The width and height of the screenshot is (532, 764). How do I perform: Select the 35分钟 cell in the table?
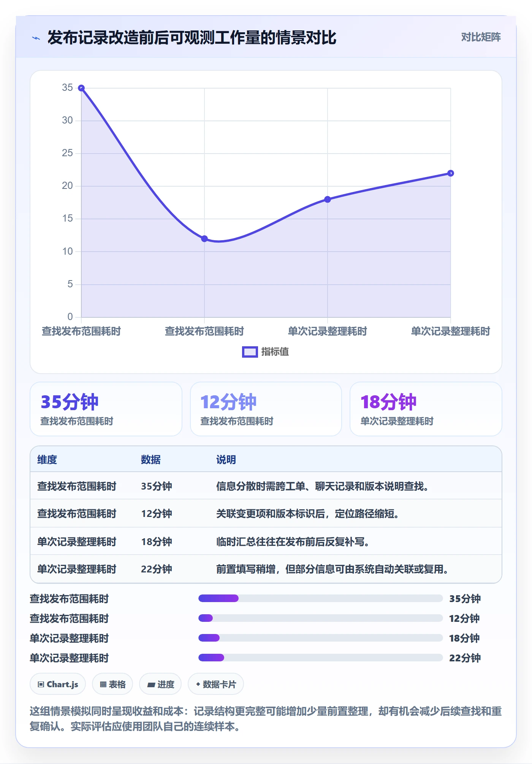click(x=157, y=486)
